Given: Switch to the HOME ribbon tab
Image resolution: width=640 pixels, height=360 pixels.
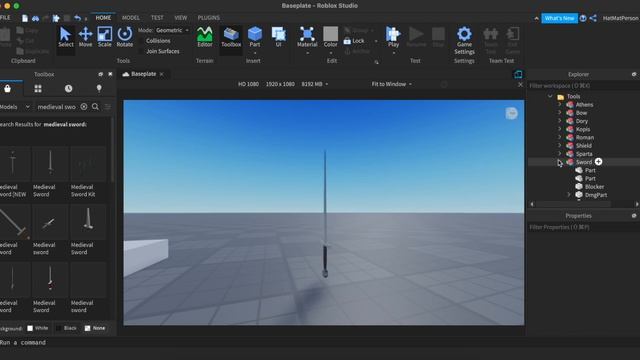Looking at the screenshot, I should point(103,18).
